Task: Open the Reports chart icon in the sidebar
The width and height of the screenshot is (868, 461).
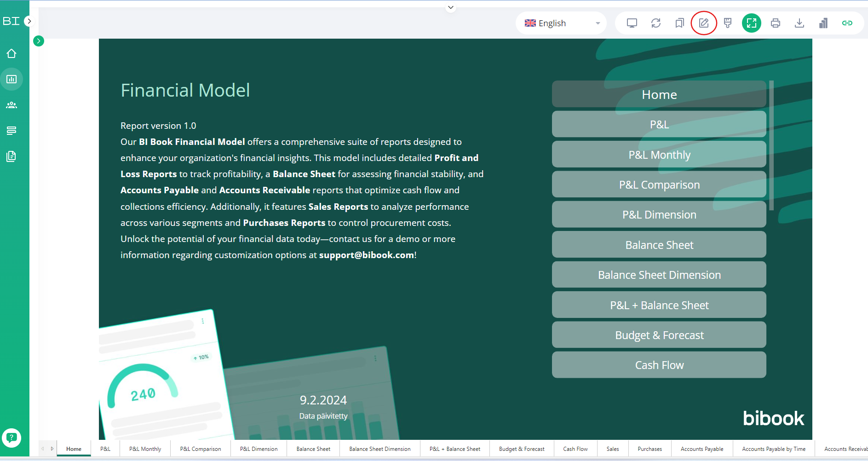Action: click(11, 79)
